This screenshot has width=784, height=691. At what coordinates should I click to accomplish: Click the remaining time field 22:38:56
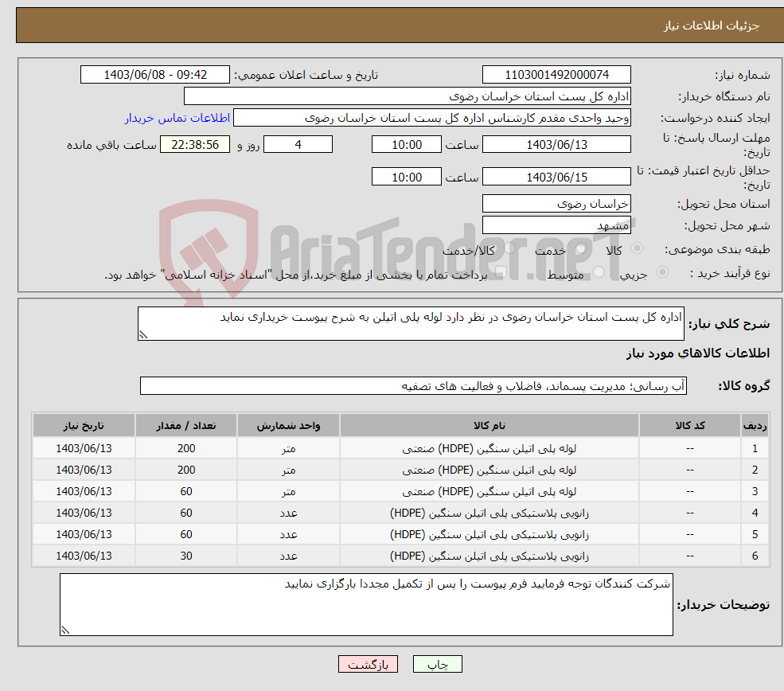click(x=195, y=145)
